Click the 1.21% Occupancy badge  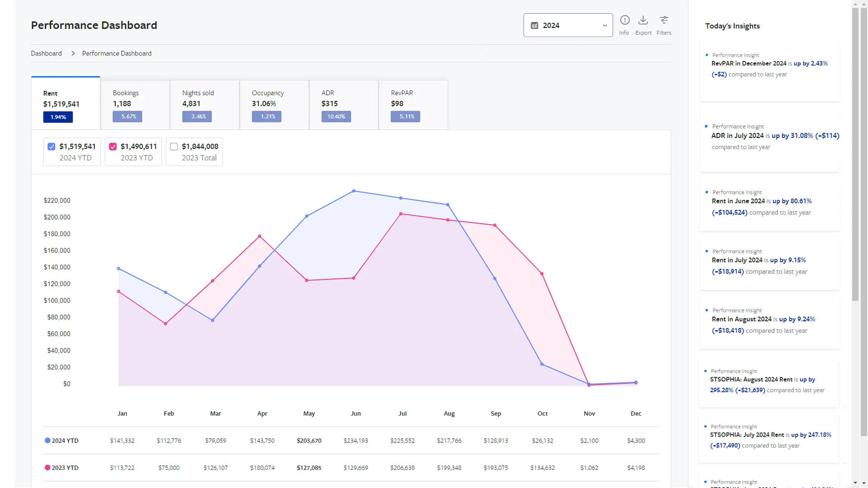coord(267,117)
